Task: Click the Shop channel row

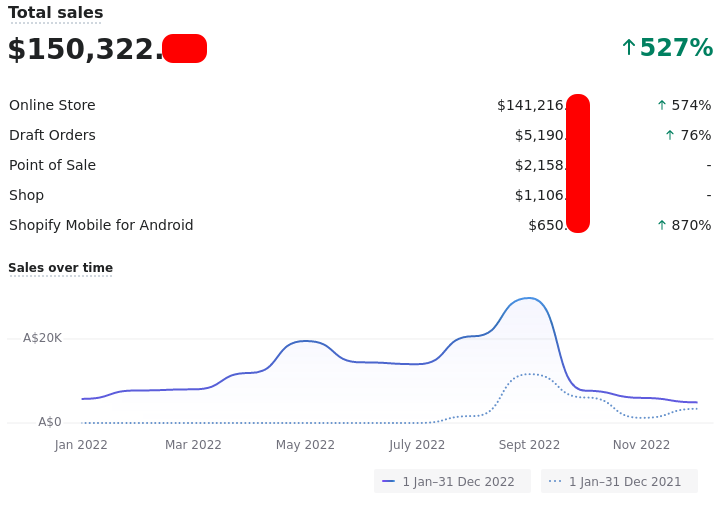Action: pyautogui.click(x=27, y=195)
